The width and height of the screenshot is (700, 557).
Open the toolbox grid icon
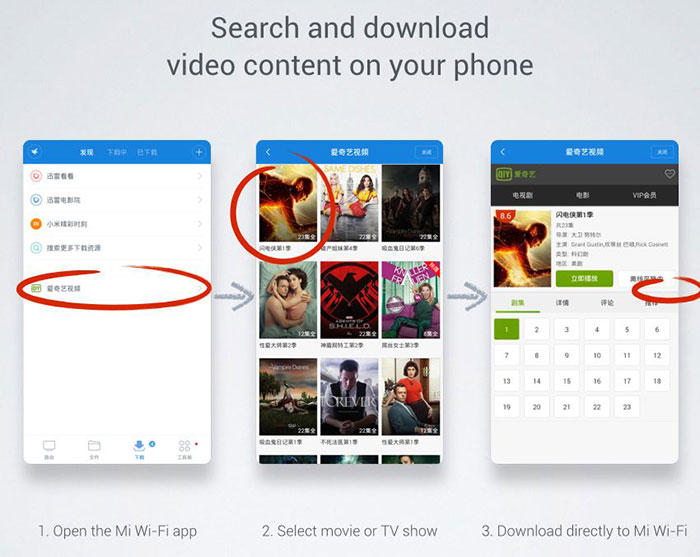coord(185,446)
